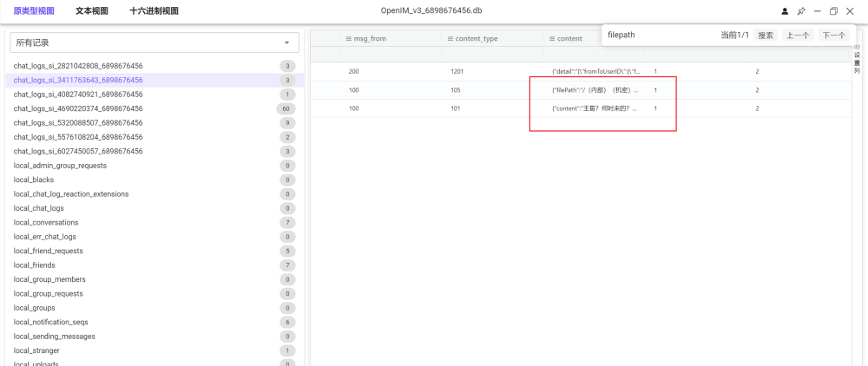The image size is (868, 366).
Task: Click the filepath search input field
Action: pyautogui.click(x=660, y=36)
